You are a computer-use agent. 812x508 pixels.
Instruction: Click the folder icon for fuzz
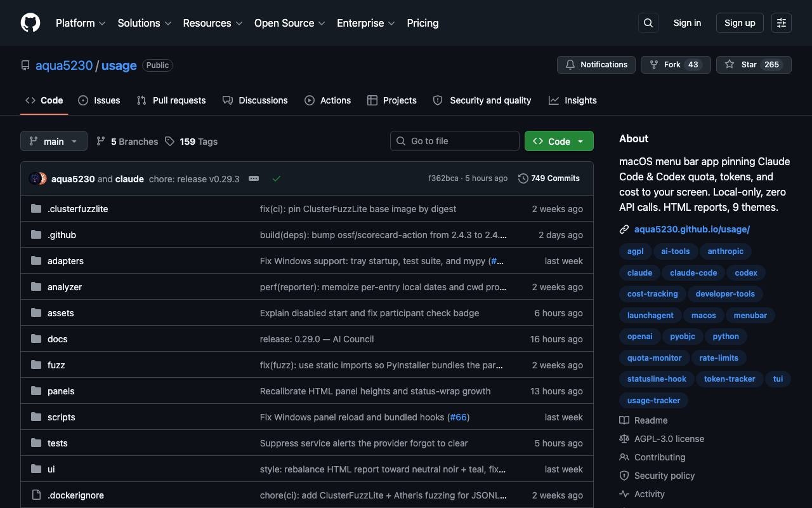[x=36, y=364]
